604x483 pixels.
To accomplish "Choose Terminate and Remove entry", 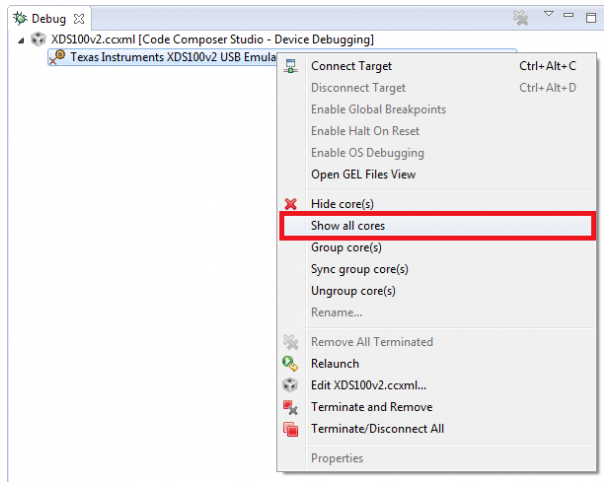I will tap(438, 407).
